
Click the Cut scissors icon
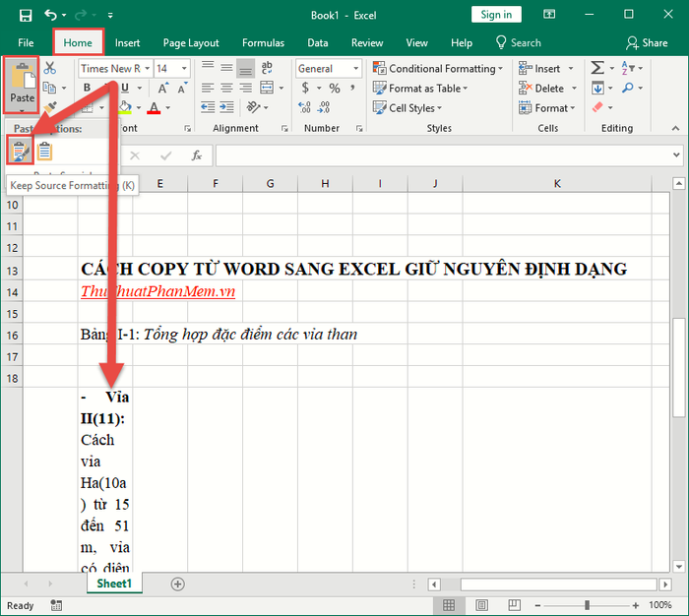point(50,68)
